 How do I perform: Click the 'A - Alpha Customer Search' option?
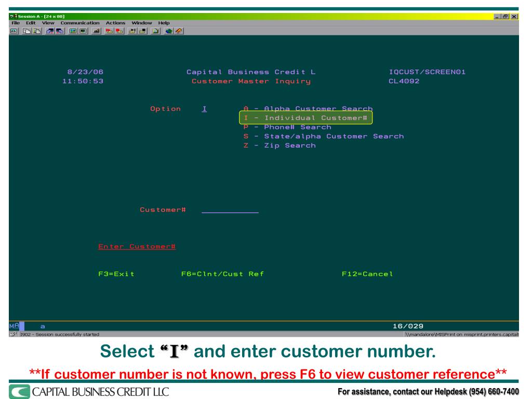pos(308,109)
